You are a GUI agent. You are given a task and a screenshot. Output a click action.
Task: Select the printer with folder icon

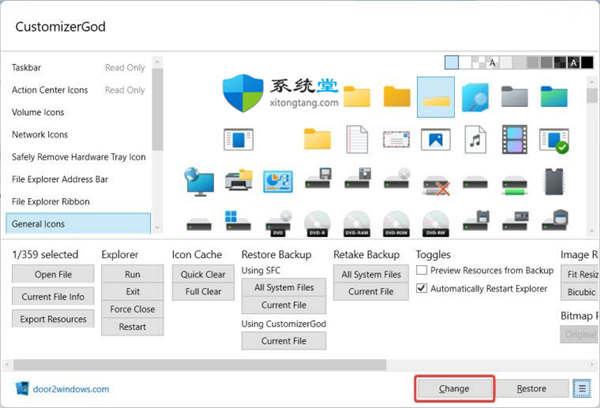(x=238, y=180)
